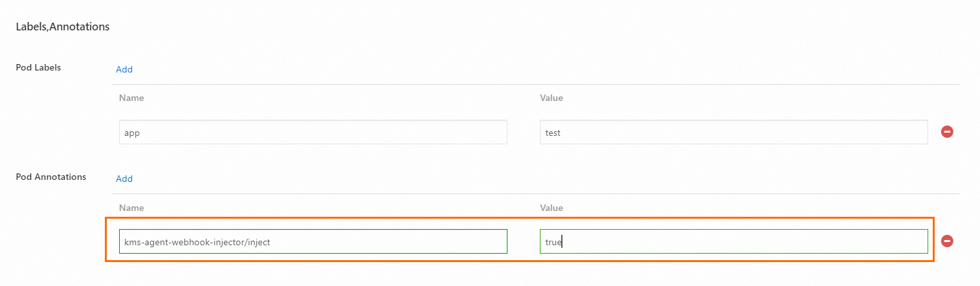Click the 'Labels,Annotations' section heading
Screen dimensions: 980x286
tap(63, 27)
